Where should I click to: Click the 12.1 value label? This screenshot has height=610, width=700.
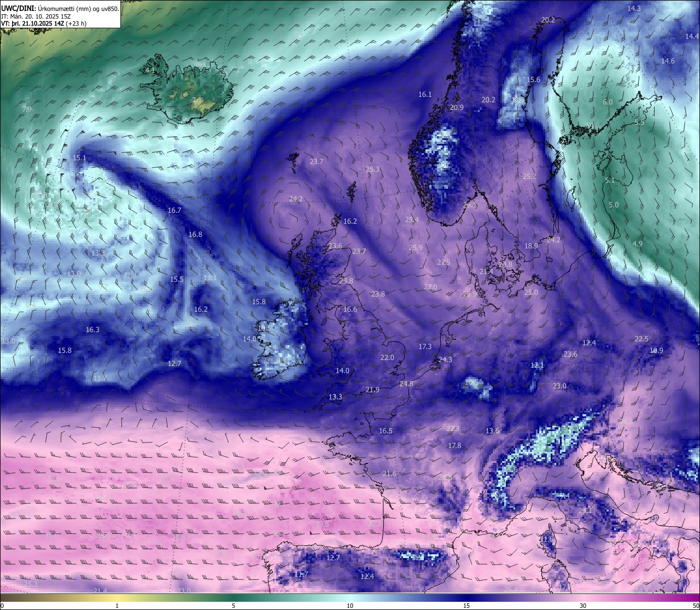tap(537, 365)
